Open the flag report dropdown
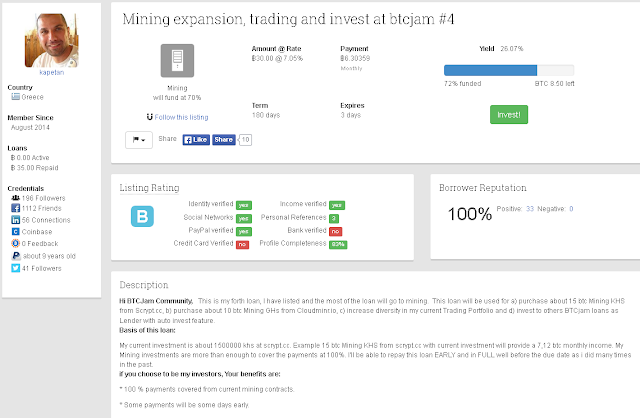The height and width of the screenshot is (418, 640). click(x=139, y=140)
